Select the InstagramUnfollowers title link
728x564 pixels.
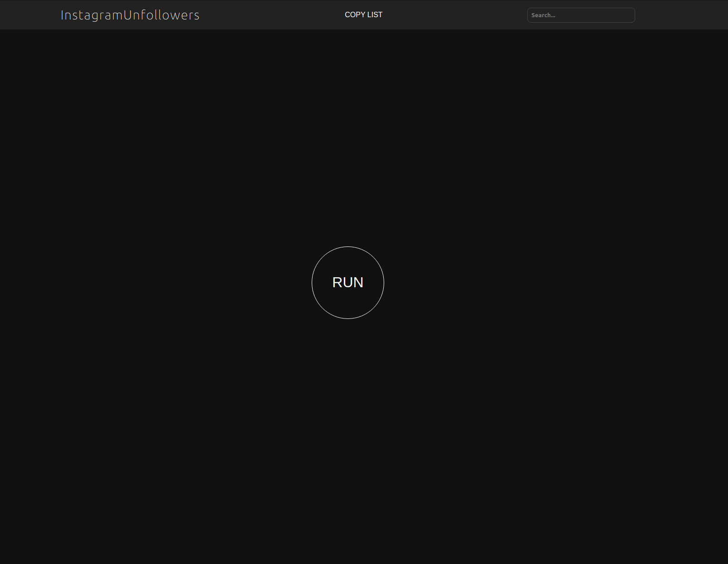[130, 15]
